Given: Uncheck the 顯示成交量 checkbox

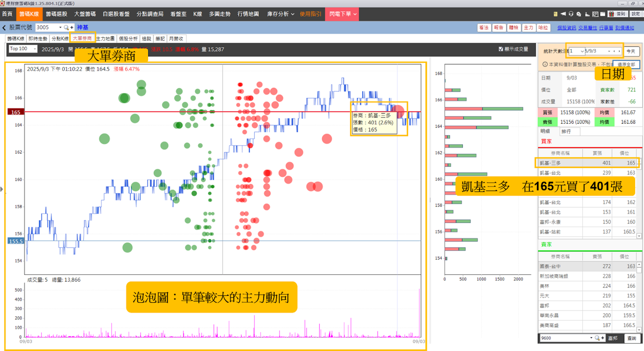Looking at the screenshot, I should tap(501, 49).
